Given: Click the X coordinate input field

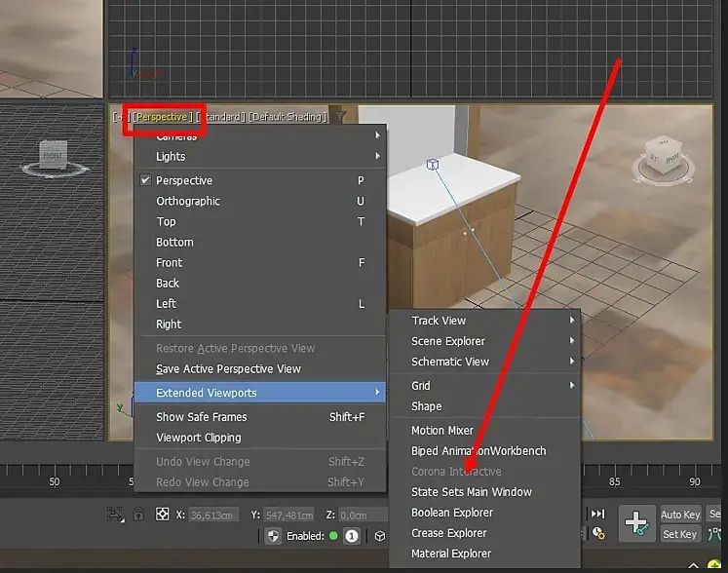Looking at the screenshot, I should click(x=213, y=515).
